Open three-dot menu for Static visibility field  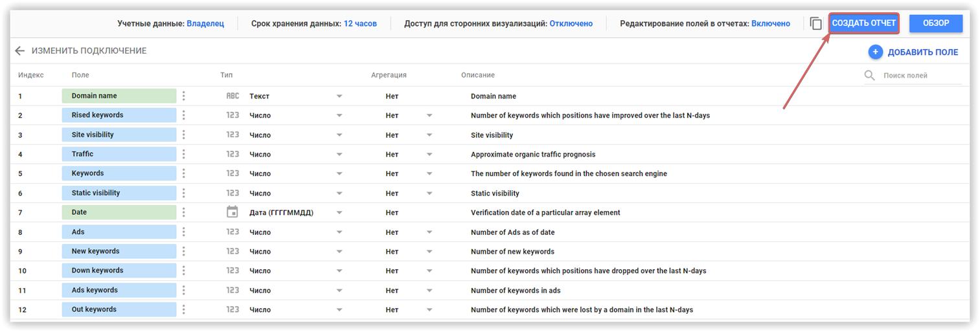coord(184,193)
